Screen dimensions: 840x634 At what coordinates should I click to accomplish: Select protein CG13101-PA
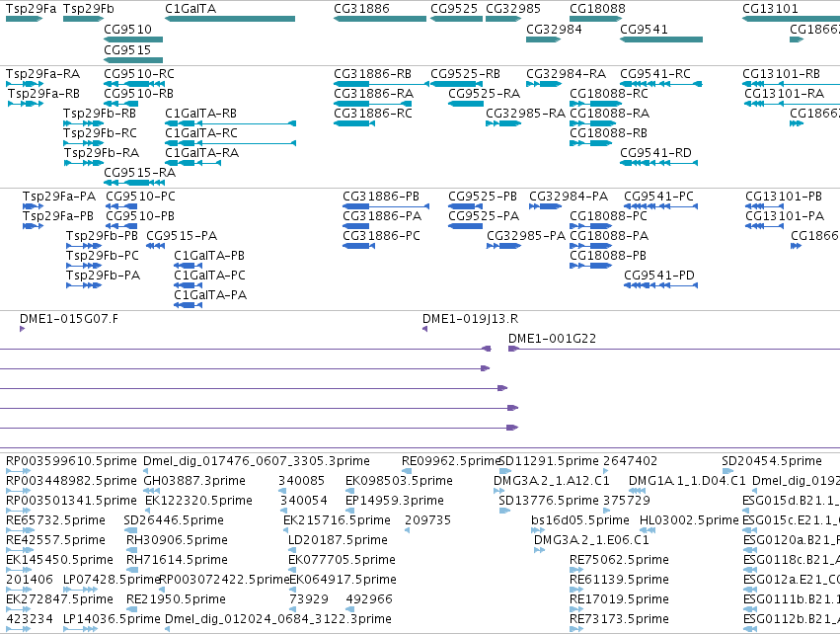coord(765,226)
